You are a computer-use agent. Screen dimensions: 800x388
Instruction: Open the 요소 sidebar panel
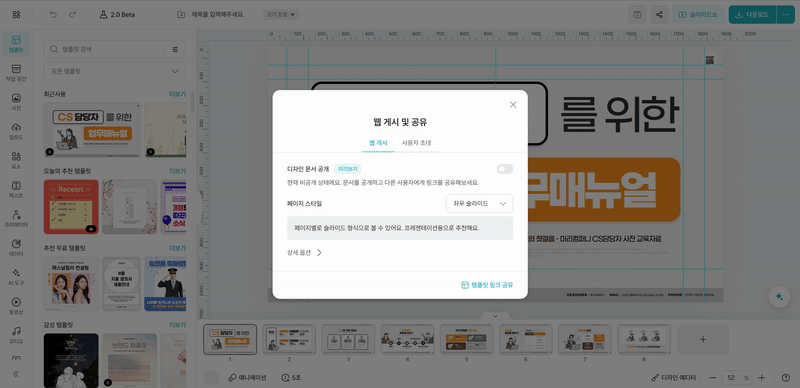16,160
